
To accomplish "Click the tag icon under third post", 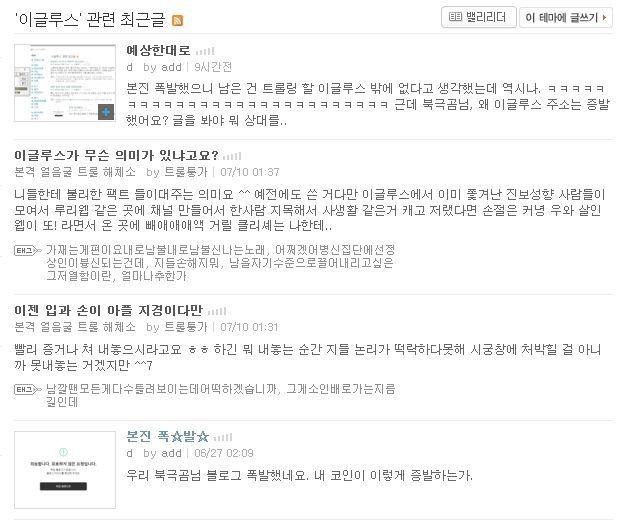I will (x=28, y=390).
